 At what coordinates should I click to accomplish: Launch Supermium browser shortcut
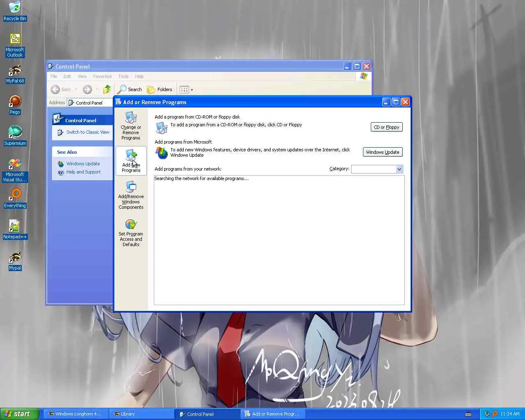tap(15, 136)
